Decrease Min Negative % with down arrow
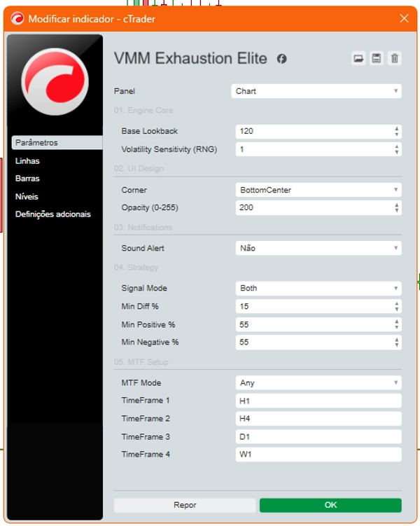This screenshot has width=420, height=526. (x=396, y=345)
